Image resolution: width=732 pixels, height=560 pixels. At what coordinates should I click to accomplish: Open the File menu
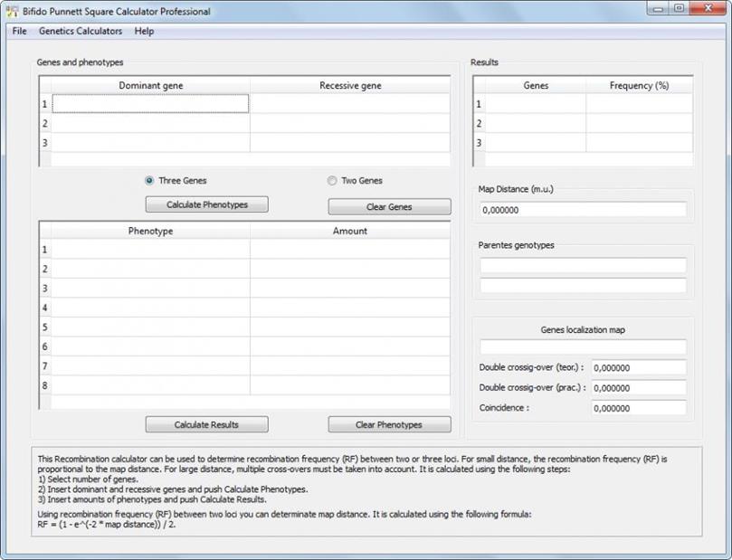[19, 32]
